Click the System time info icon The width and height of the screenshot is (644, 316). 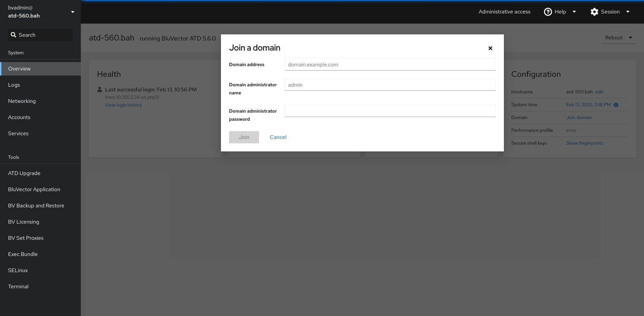click(x=616, y=105)
